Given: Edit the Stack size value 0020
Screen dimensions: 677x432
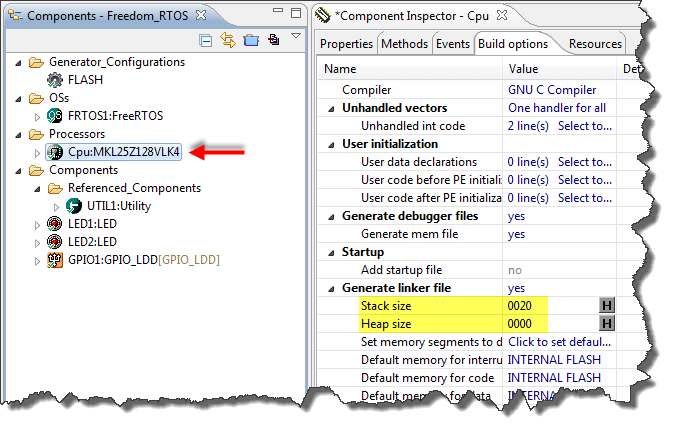Looking at the screenshot, I should [519, 306].
